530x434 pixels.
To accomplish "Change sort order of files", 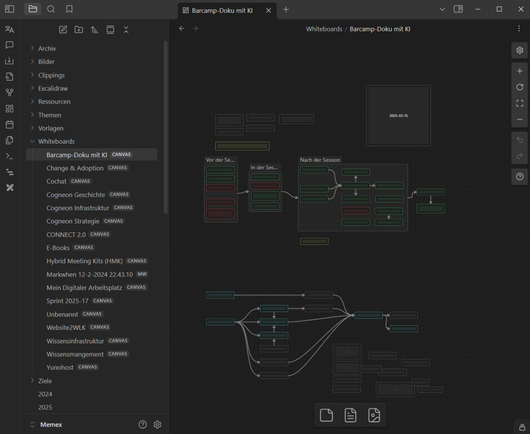I will (94, 30).
